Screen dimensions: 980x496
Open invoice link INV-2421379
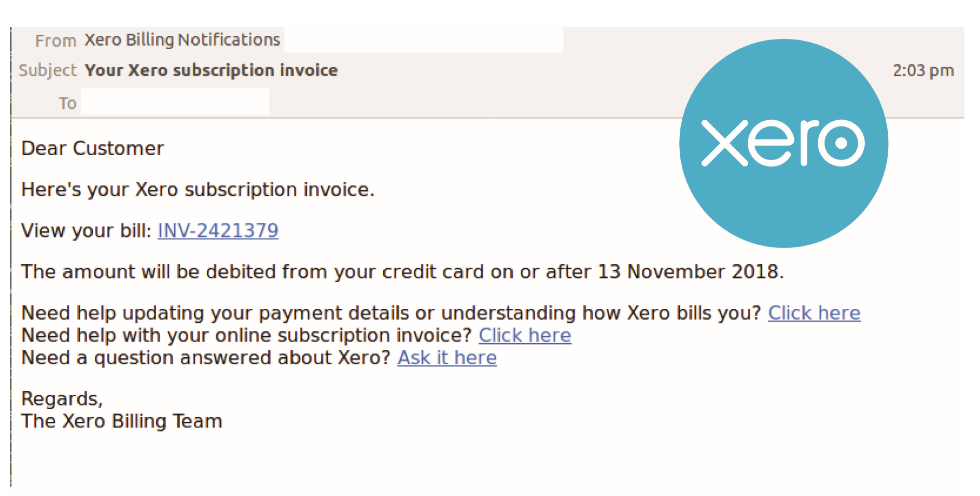click(x=217, y=231)
